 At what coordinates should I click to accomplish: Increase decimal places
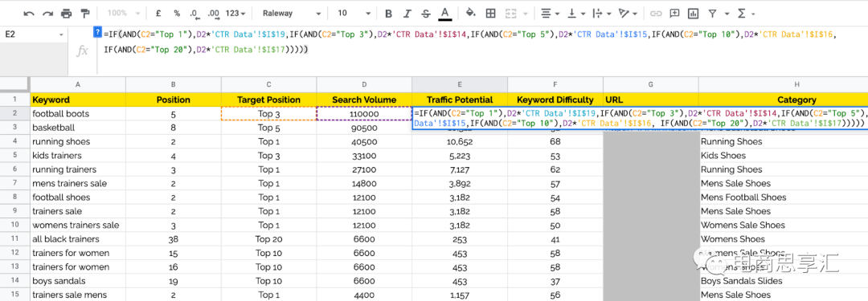tap(213, 14)
